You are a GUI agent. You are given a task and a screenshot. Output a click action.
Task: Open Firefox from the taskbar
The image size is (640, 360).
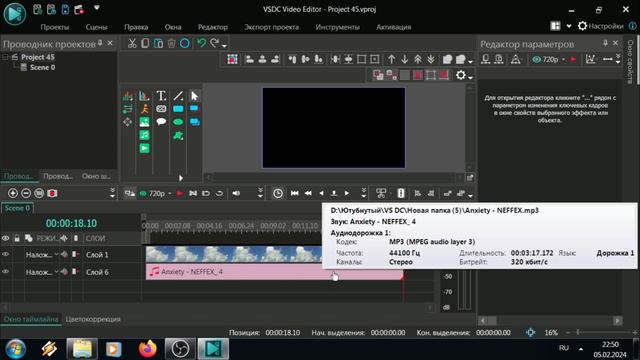coord(147,349)
